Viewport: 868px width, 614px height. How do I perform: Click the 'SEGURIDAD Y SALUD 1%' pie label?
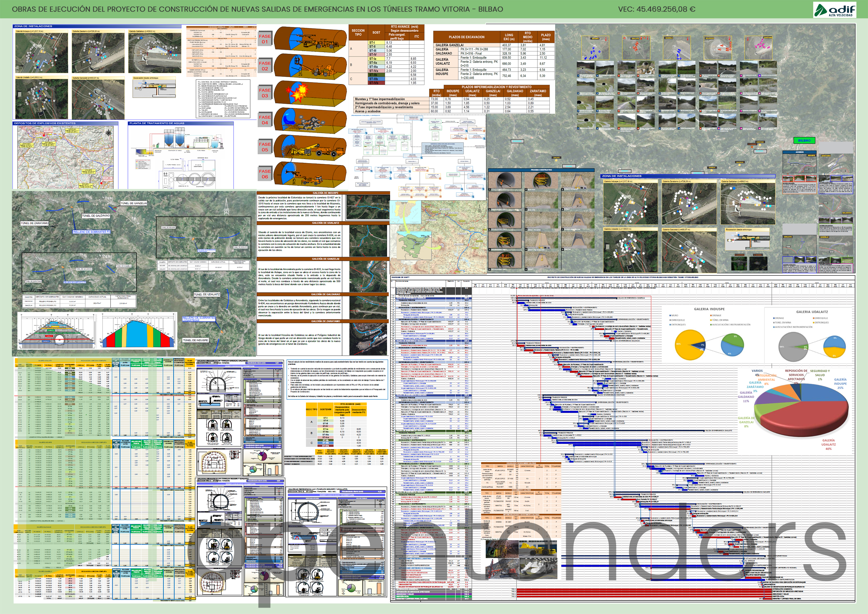pyautogui.click(x=820, y=375)
